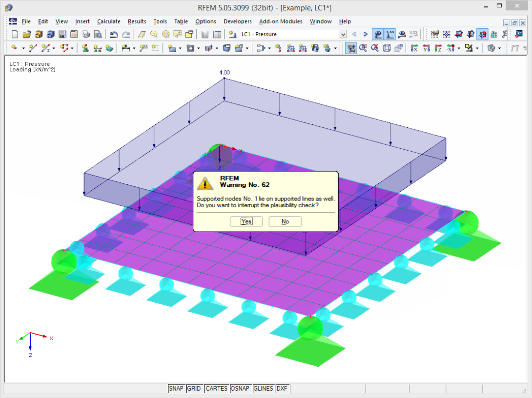Expand the surface tool dropdown arrow
This screenshot has width=532, height=398.
pyautogui.click(x=180, y=48)
